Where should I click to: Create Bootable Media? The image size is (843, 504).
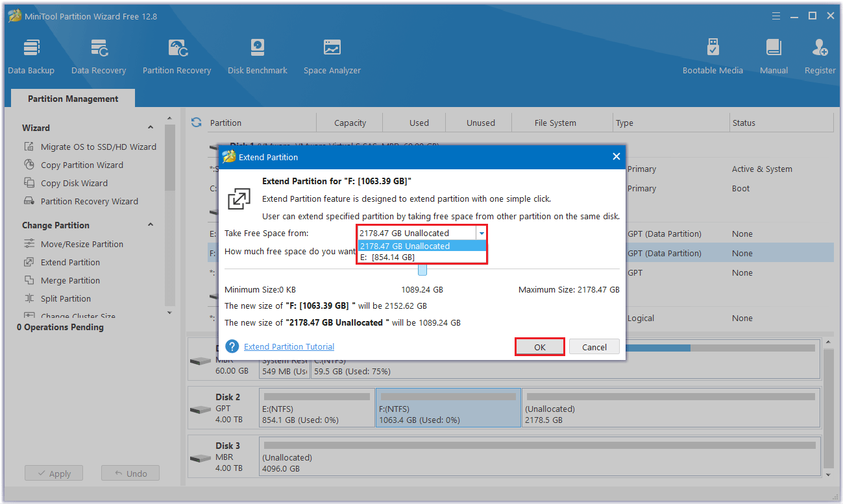713,57
